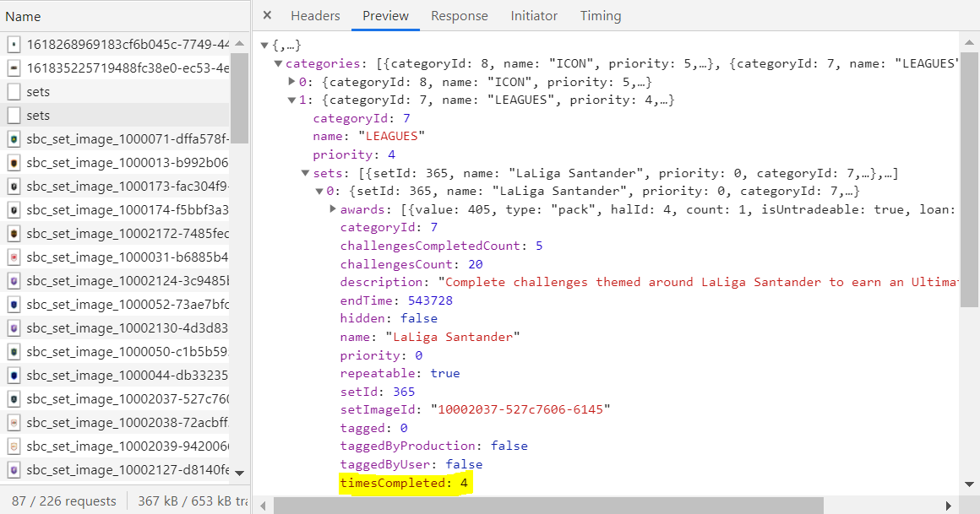This screenshot has width=980, height=514.
Task: Click preview horizontal scroll left arrow
Action: point(263,506)
